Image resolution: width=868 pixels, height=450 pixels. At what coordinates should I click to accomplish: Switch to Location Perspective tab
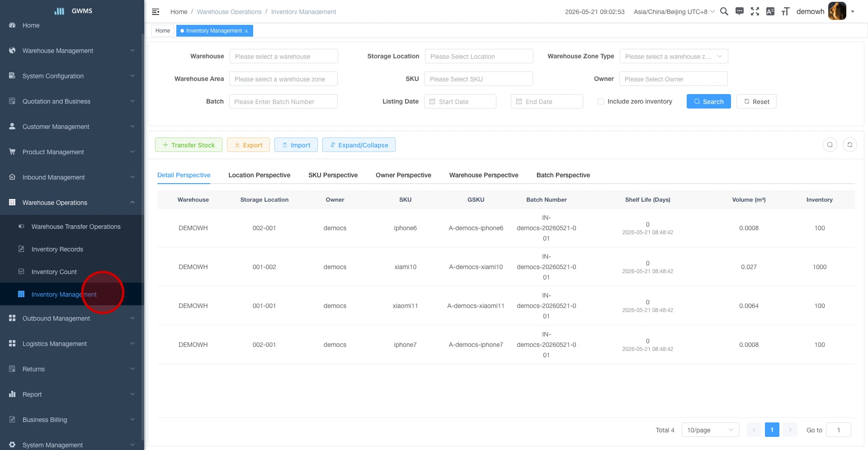pos(259,175)
